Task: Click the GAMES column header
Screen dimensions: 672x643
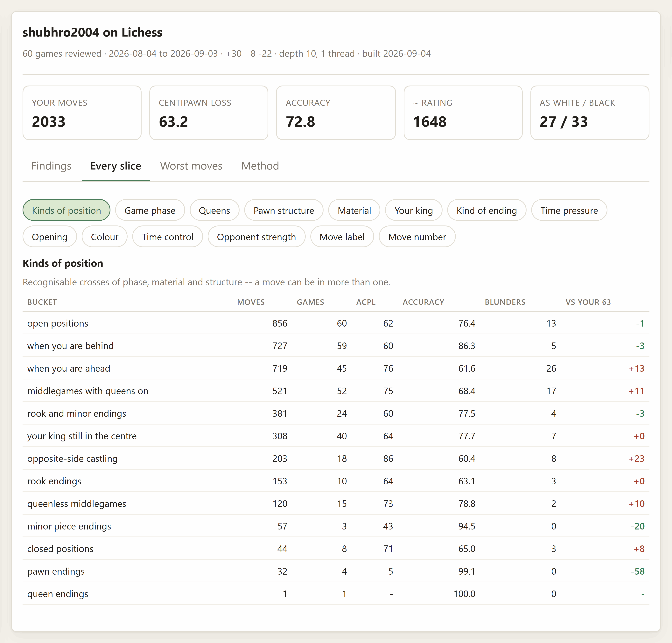Action: [310, 302]
